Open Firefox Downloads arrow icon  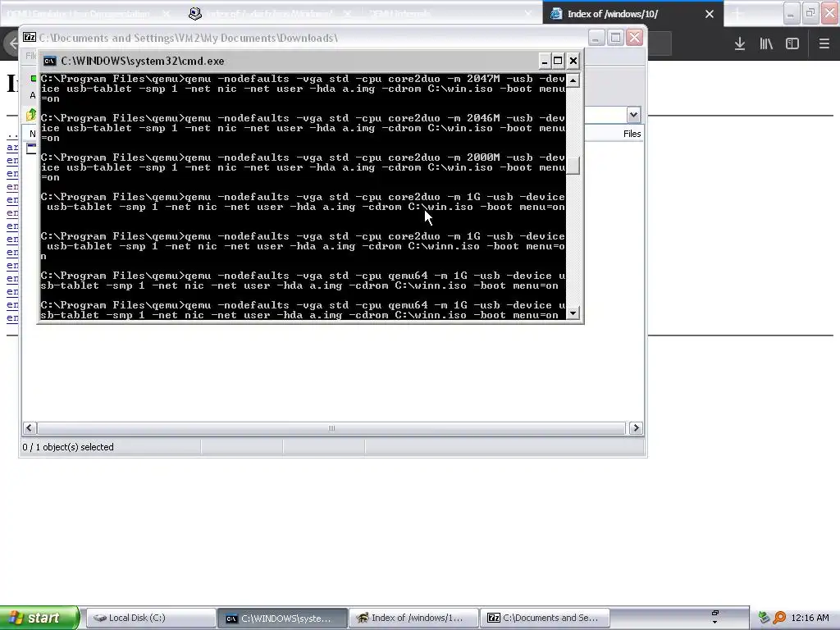click(x=740, y=44)
